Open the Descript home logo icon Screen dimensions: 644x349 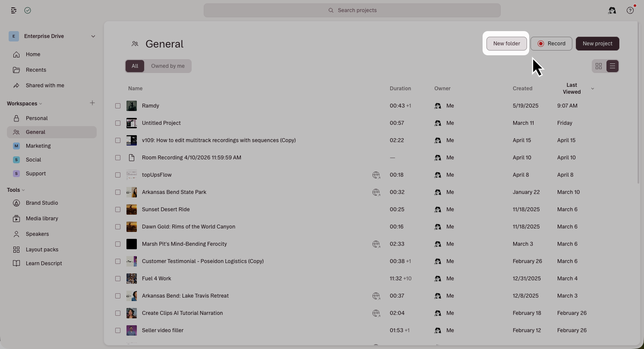click(x=13, y=10)
